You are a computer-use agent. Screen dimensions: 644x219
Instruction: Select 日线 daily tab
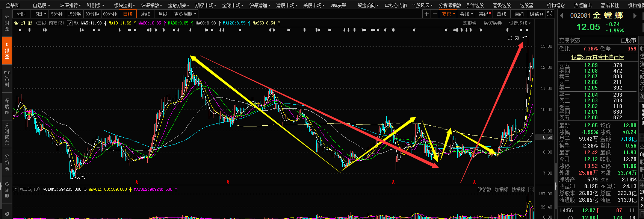click(128, 14)
